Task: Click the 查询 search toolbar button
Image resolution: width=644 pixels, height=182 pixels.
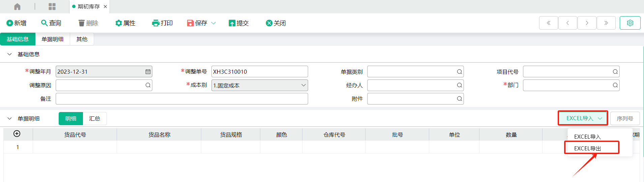Action: (51, 23)
